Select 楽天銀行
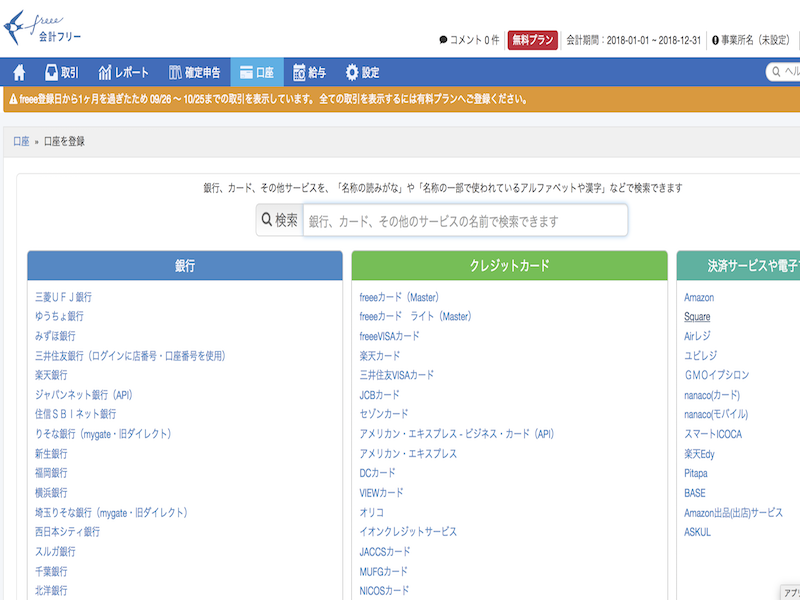Image resolution: width=800 pixels, height=600 pixels. (51, 375)
